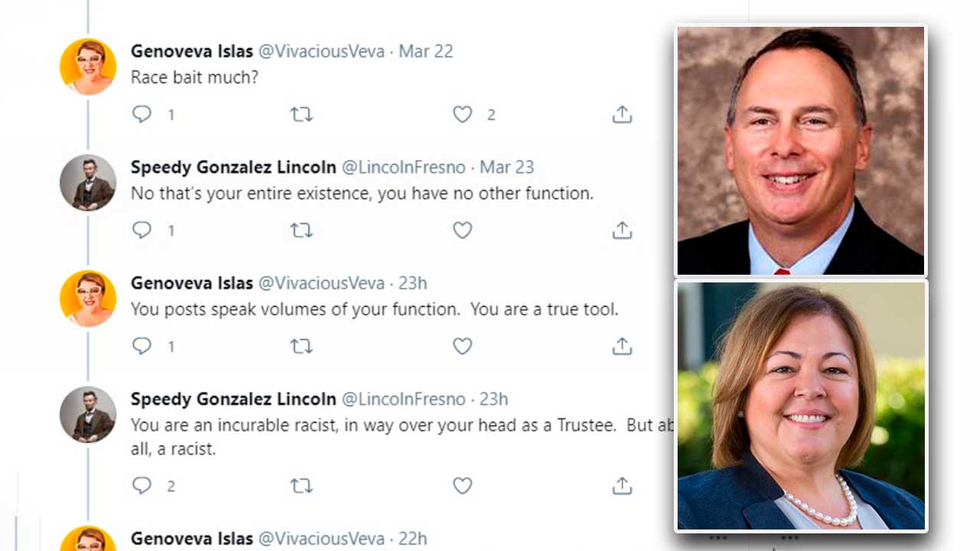Click Genoveva Islas avatar on first tweet
Viewport: 980px width, 551px height.
[x=88, y=67]
